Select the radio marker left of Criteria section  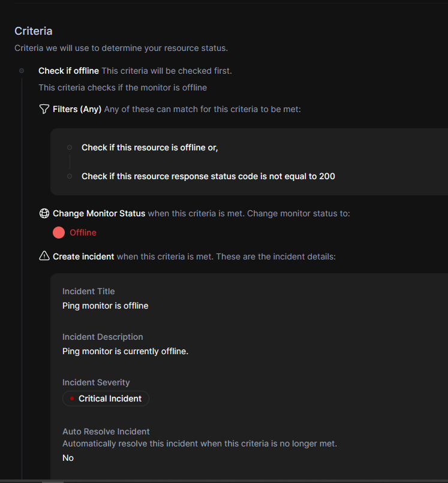21,70
